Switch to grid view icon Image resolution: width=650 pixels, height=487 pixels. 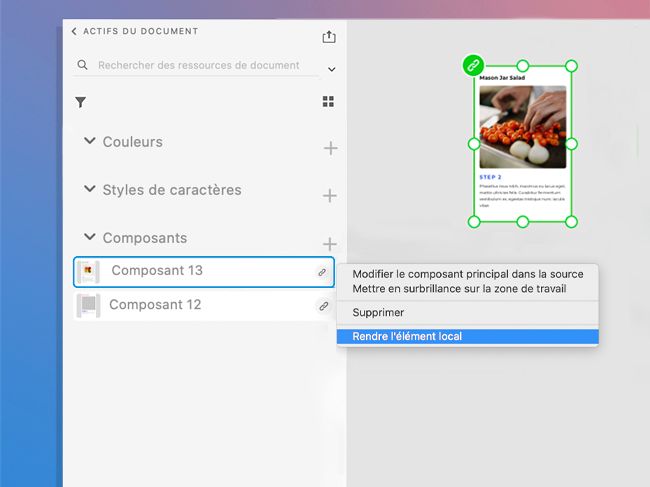pyautogui.click(x=328, y=102)
